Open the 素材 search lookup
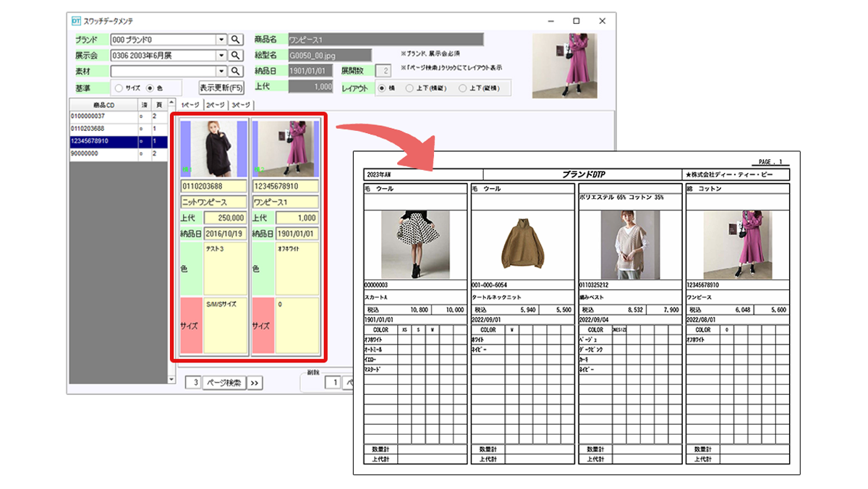868x489 pixels. [x=237, y=72]
